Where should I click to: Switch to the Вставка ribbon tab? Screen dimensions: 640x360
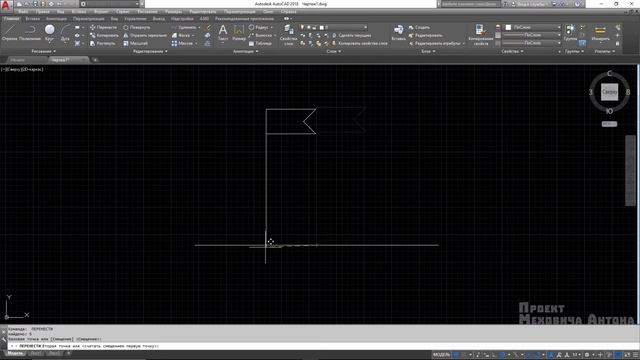click(33, 19)
